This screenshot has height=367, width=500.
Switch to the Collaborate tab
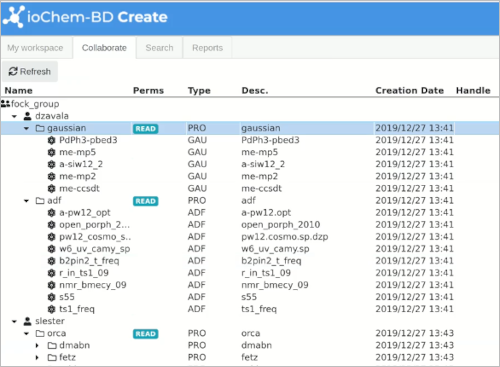click(x=104, y=48)
